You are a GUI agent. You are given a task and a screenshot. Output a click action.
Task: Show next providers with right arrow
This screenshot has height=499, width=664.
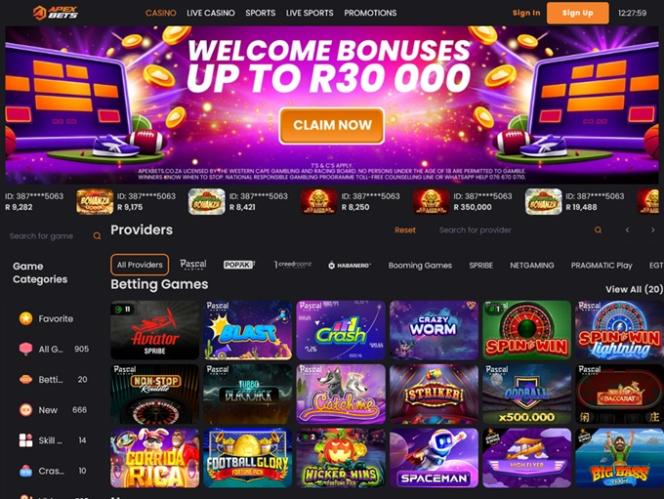(653, 230)
